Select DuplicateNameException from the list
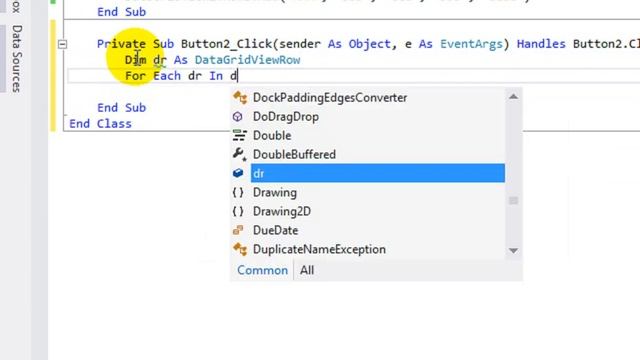The image size is (640, 360). [319, 249]
